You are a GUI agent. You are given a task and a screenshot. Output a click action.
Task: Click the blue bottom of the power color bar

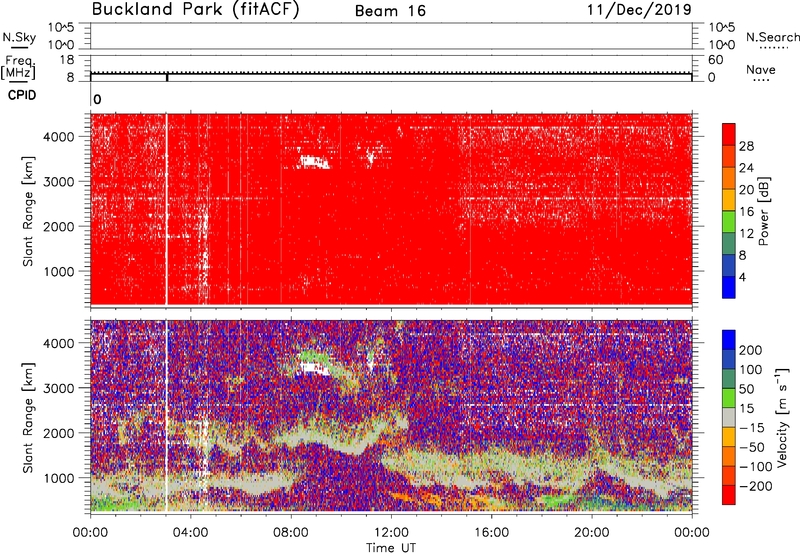[729, 288]
